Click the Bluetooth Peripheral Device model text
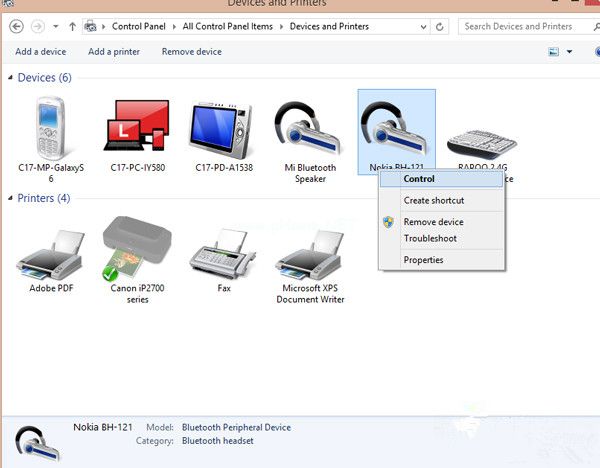The height and width of the screenshot is (468, 600). coord(236,427)
